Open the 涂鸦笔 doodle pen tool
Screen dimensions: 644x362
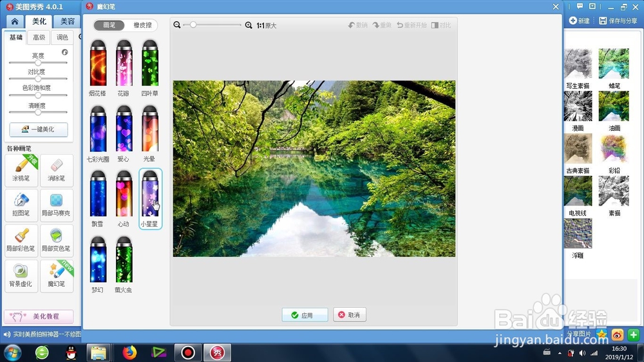(x=21, y=170)
